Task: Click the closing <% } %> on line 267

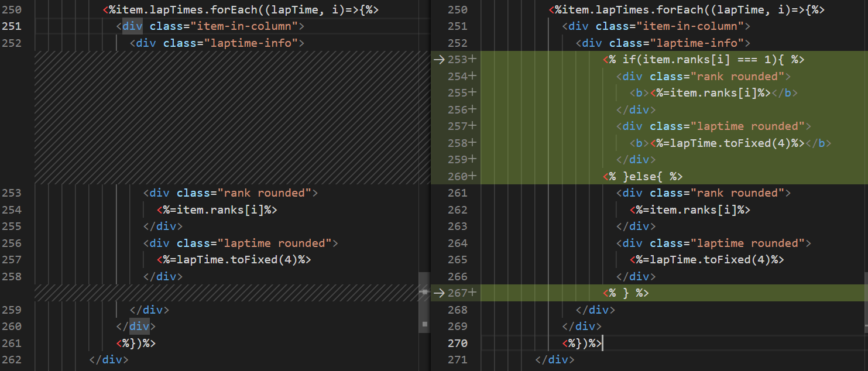Action: coord(626,293)
